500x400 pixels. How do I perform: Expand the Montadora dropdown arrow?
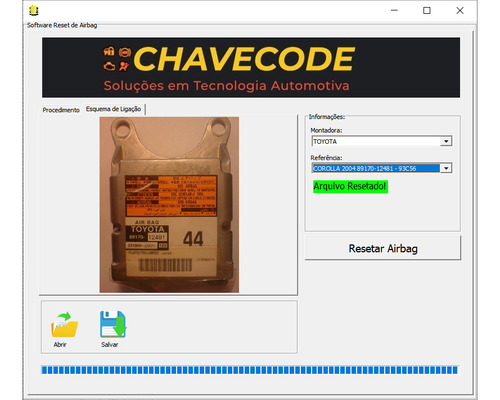coord(446,141)
